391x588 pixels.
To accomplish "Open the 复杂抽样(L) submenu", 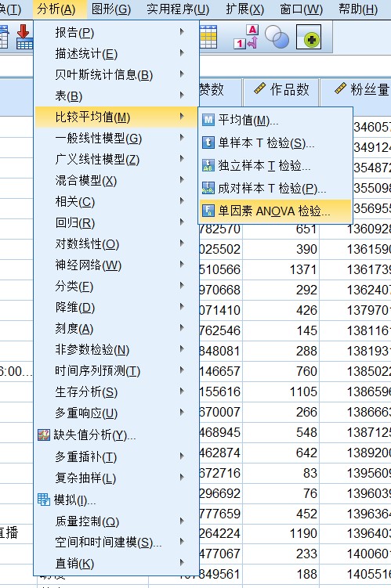I will click(x=117, y=478).
